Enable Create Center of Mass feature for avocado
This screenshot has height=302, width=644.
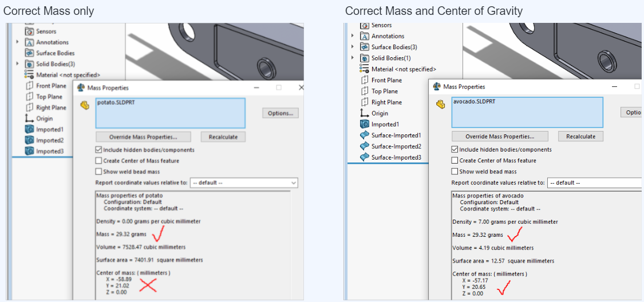(455, 160)
